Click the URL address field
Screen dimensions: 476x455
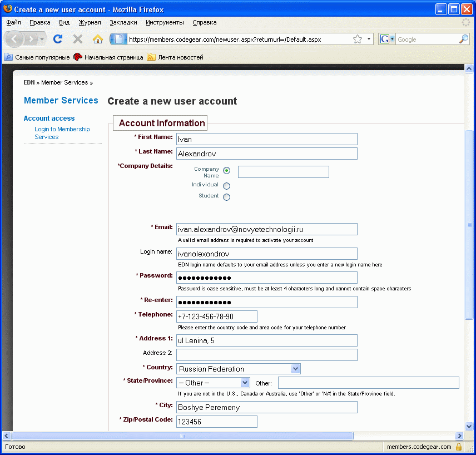point(239,39)
